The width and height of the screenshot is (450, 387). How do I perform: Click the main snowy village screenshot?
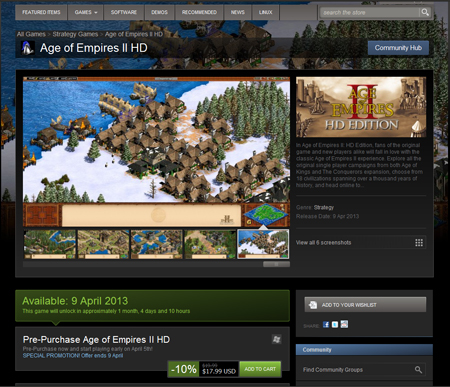click(156, 152)
